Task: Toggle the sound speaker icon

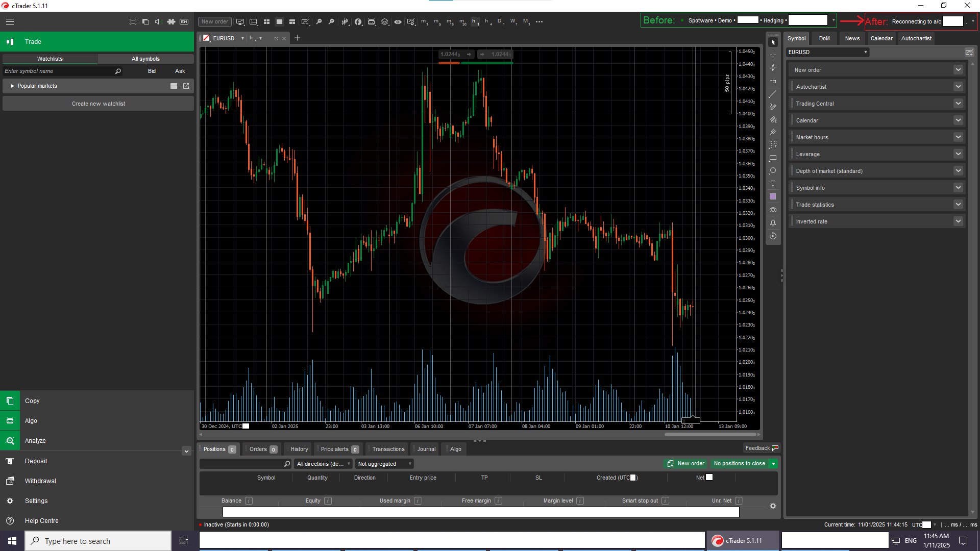Action: [x=158, y=21]
